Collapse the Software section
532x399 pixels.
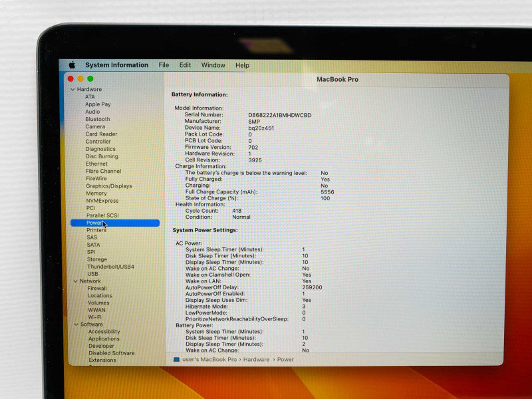coord(76,325)
